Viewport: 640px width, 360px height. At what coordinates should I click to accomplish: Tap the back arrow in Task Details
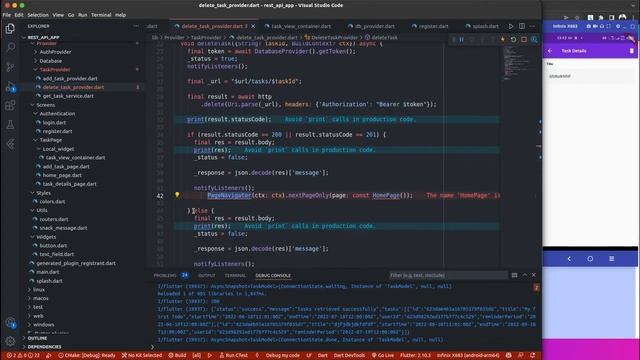click(550, 51)
